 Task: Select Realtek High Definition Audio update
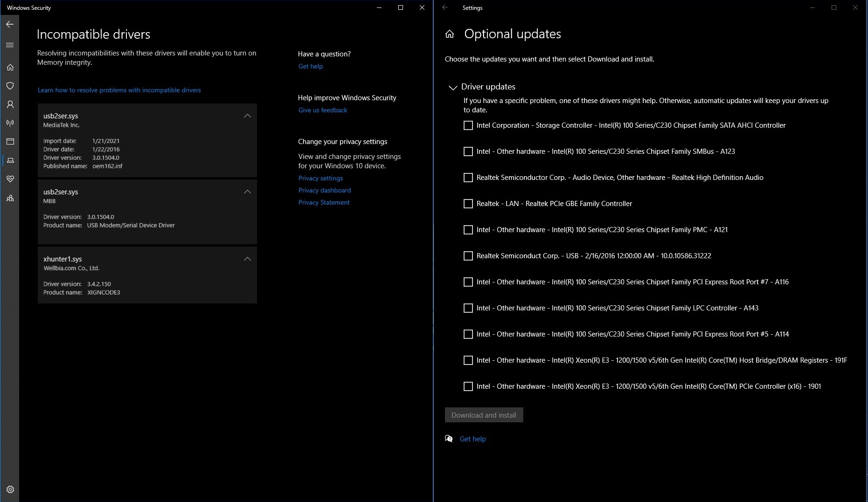click(x=468, y=178)
